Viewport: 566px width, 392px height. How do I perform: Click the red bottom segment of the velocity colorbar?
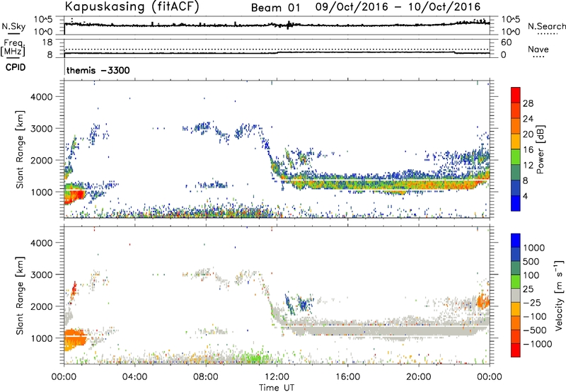(x=516, y=350)
